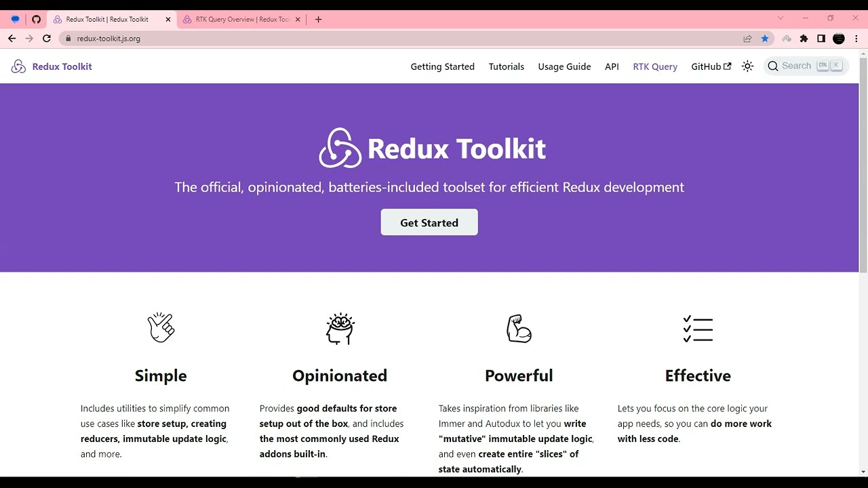Expand the tab search chevron
This screenshot has height=488, width=868.
[781, 18]
